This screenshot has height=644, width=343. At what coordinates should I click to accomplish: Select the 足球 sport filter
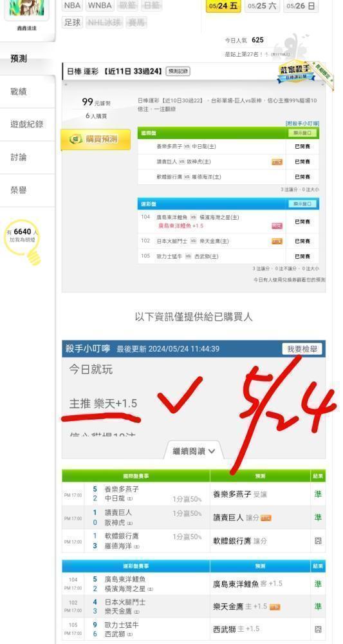click(73, 22)
